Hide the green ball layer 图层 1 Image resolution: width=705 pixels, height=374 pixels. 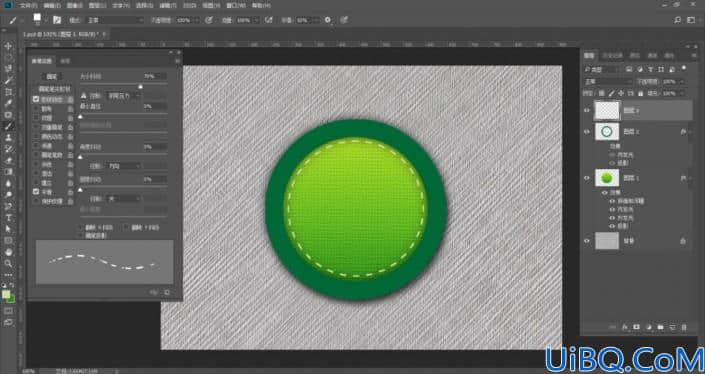tap(587, 178)
